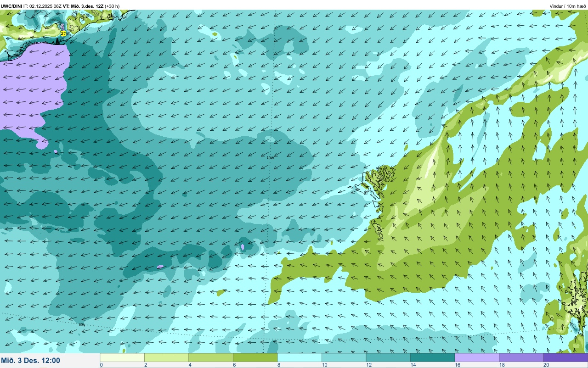Click the yellow 27 wind marker
The image size is (588, 368).
click(63, 33)
